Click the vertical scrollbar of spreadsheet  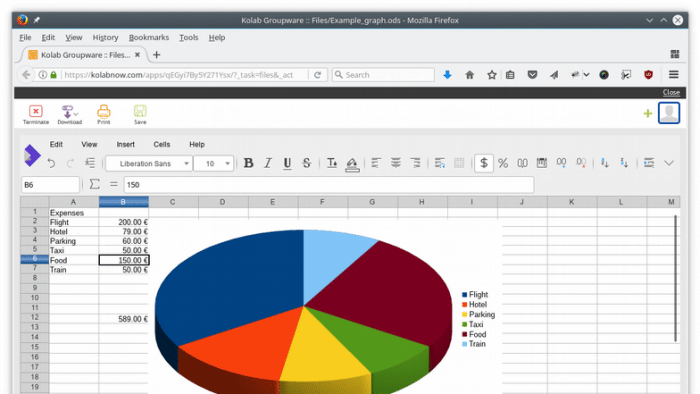(x=675, y=278)
